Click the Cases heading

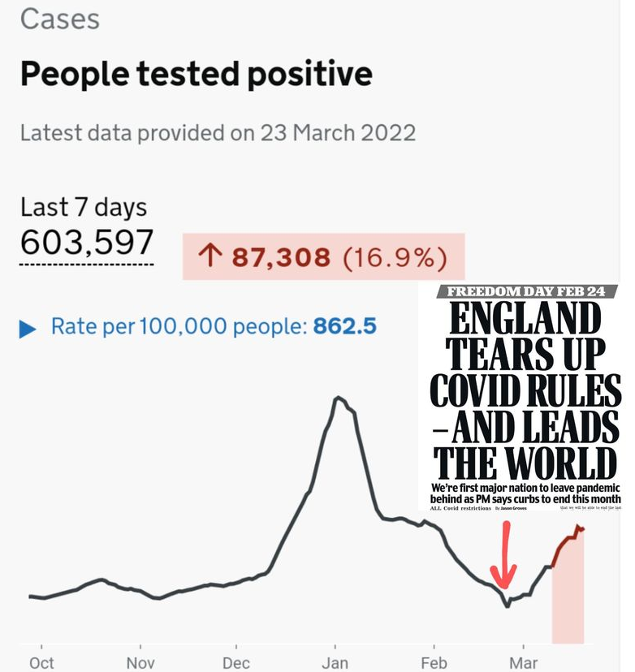[59, 19]
